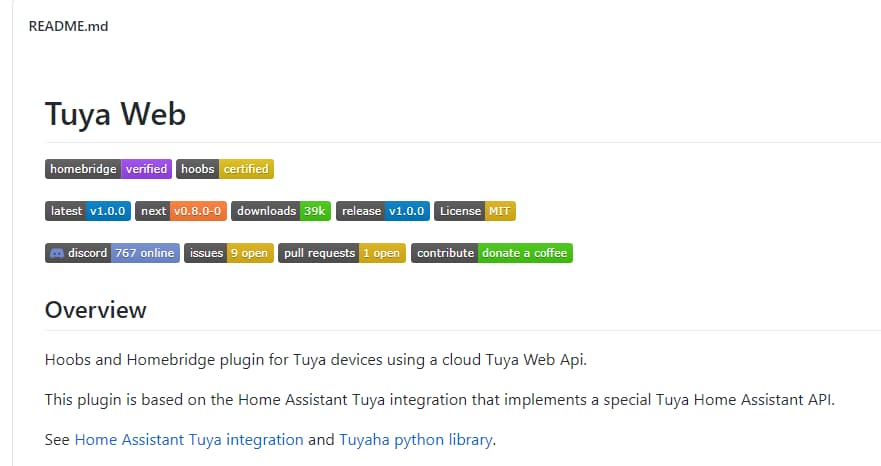The image size is (881, 466).
Task: Open the contribute donate a coffee badge
Action: click(492, 253)
